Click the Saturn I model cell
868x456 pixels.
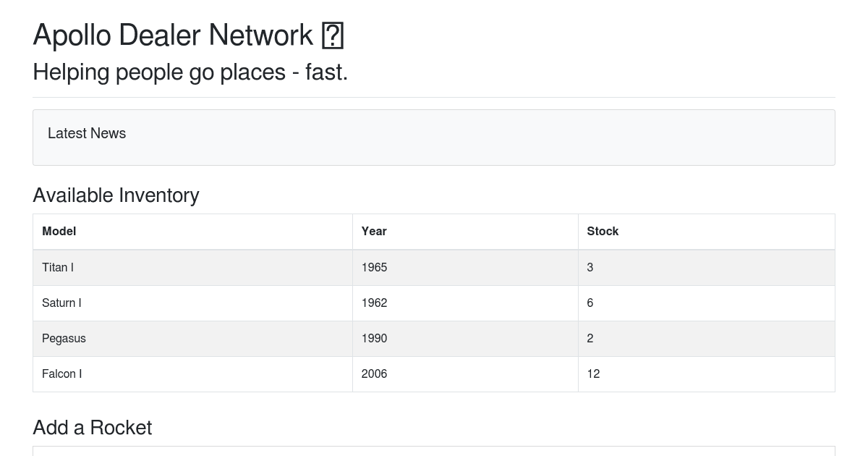[192, 303]
